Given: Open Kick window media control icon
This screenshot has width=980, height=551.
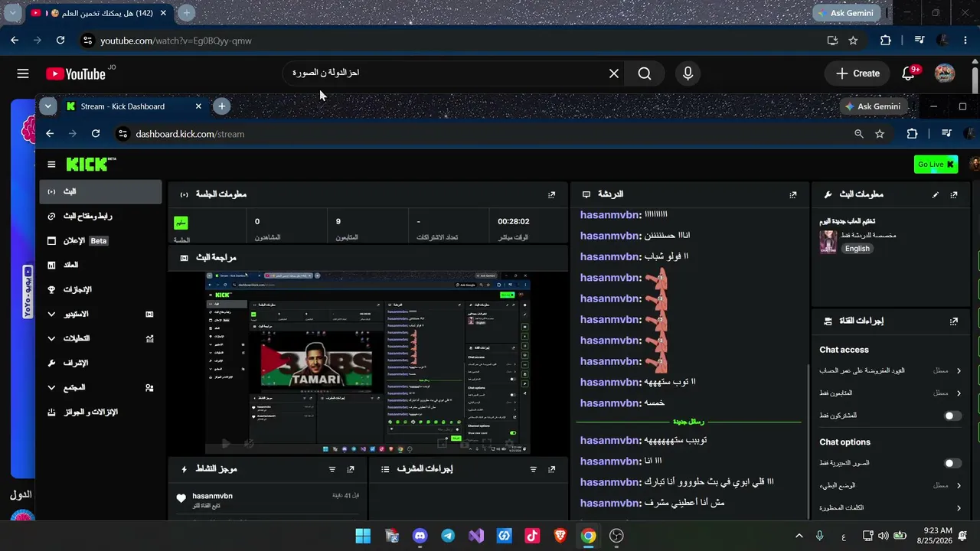Looking at the screenshot, I should [x=947, y=134].
